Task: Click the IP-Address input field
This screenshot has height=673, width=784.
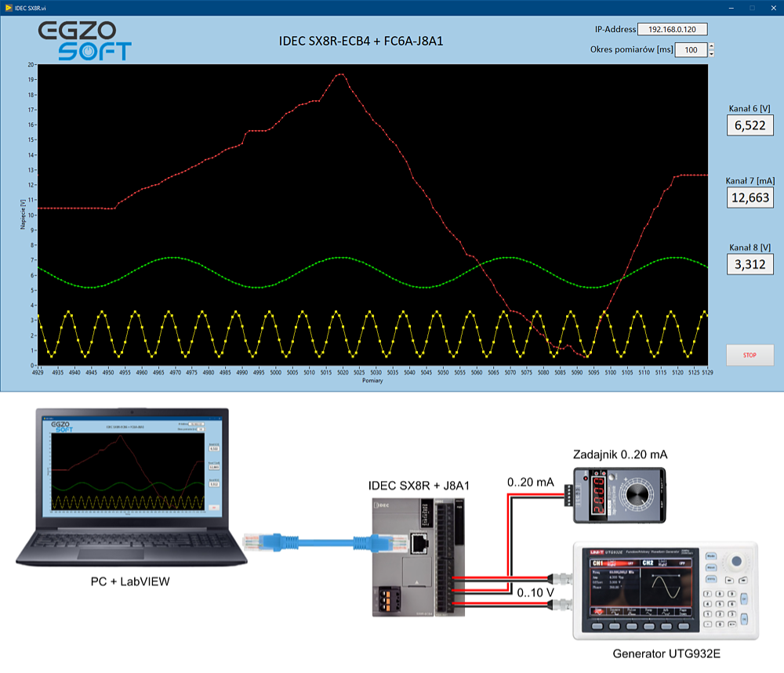Action: (672, 30)
